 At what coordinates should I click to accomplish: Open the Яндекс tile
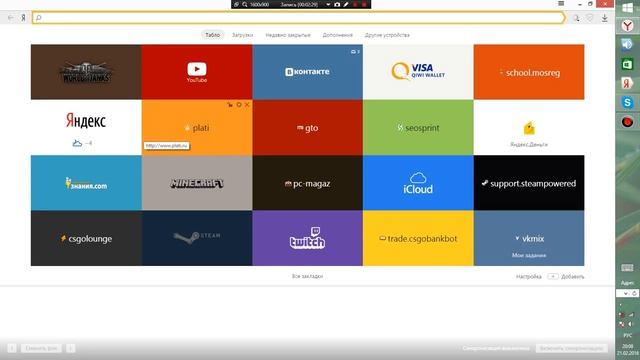click(86, 127)
